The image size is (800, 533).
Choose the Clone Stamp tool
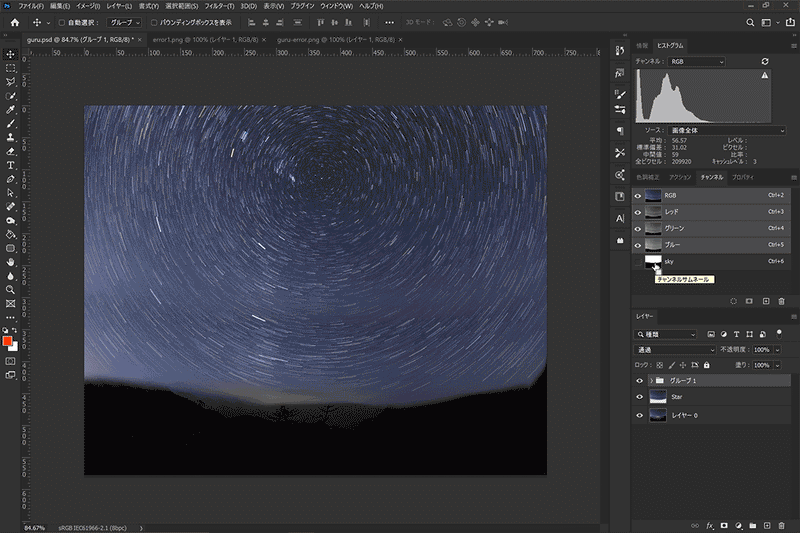(10, 137)
